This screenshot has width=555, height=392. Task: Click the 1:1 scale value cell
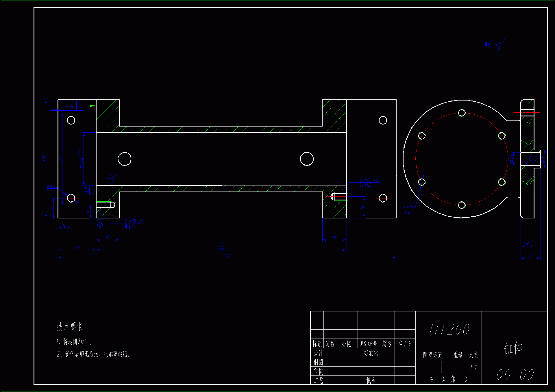click(x=473, y=367)
